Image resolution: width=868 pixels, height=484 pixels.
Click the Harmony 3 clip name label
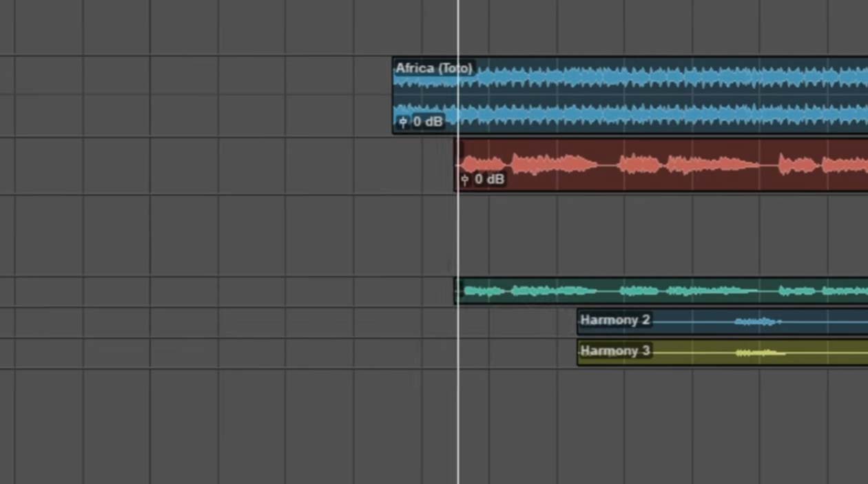tap(614, 351)
